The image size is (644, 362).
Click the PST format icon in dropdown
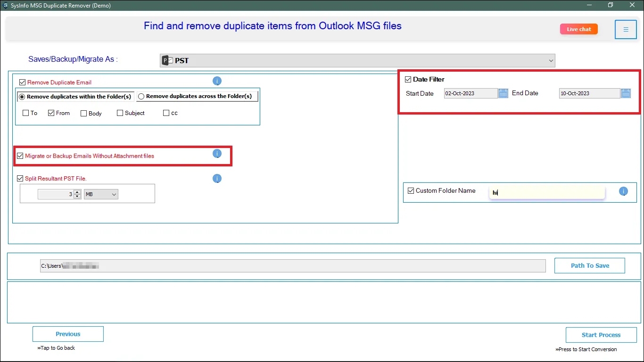(167, 60)
